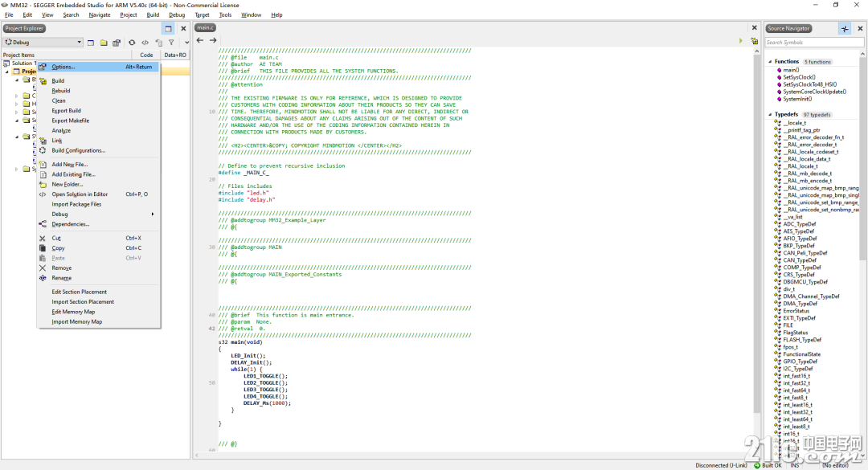Image resolution: width=868 pixels, height=470 pixels.
Task: Open the Navigate menu
Action: [100, 15]
